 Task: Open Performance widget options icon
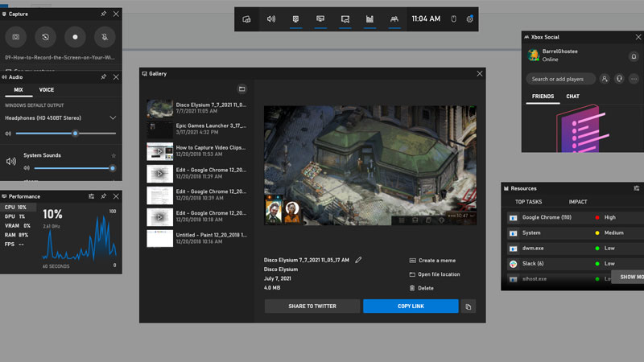pyautogui.click(x=91, y=196)
